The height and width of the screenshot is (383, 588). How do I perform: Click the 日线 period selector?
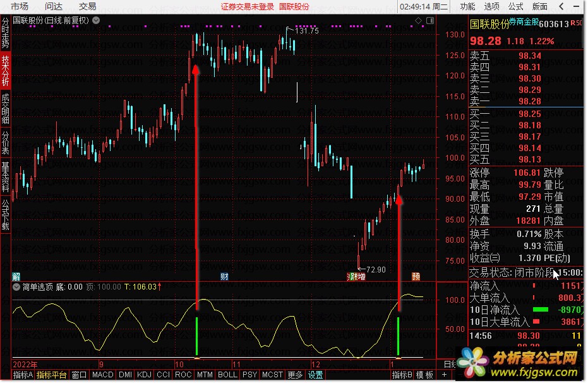(450, 364)
